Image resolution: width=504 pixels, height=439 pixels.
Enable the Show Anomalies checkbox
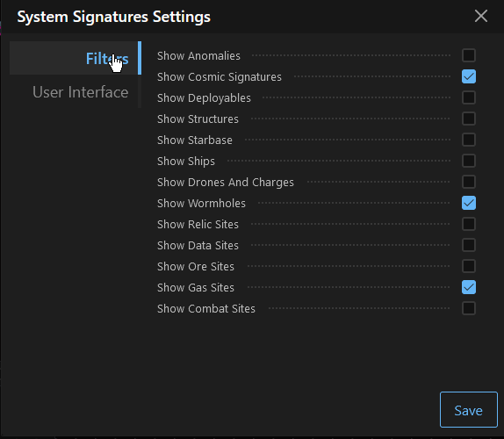pos(469,55)
